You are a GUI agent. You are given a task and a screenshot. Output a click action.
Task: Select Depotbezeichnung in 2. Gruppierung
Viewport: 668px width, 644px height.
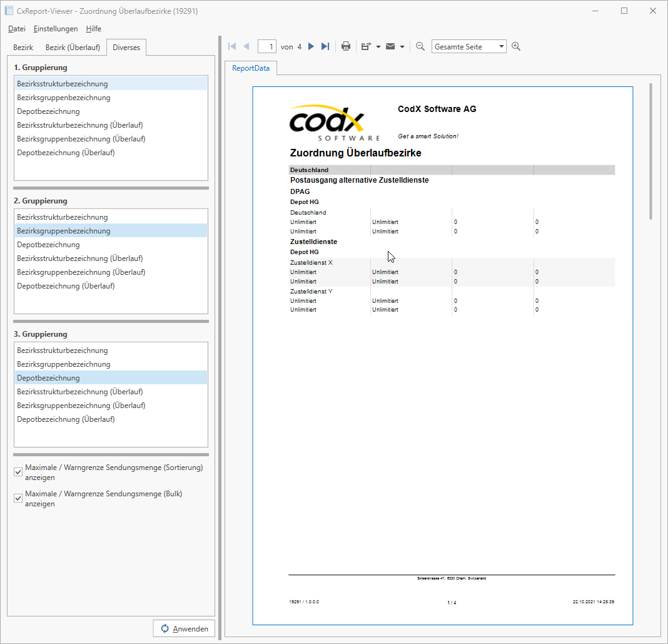(111, 245)
